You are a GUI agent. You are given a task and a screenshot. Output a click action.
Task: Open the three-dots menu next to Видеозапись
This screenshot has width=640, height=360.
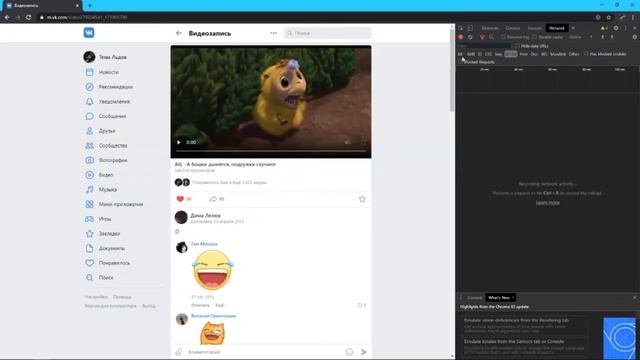coord(273,33)
